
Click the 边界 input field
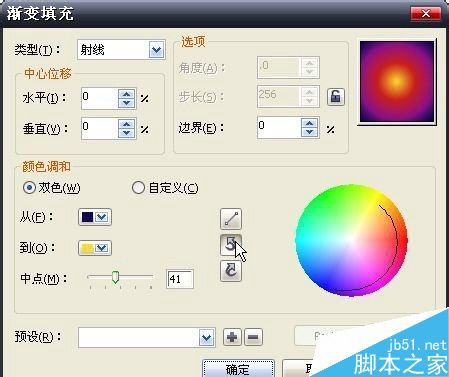pyautogui.click(x=279, y=127)
